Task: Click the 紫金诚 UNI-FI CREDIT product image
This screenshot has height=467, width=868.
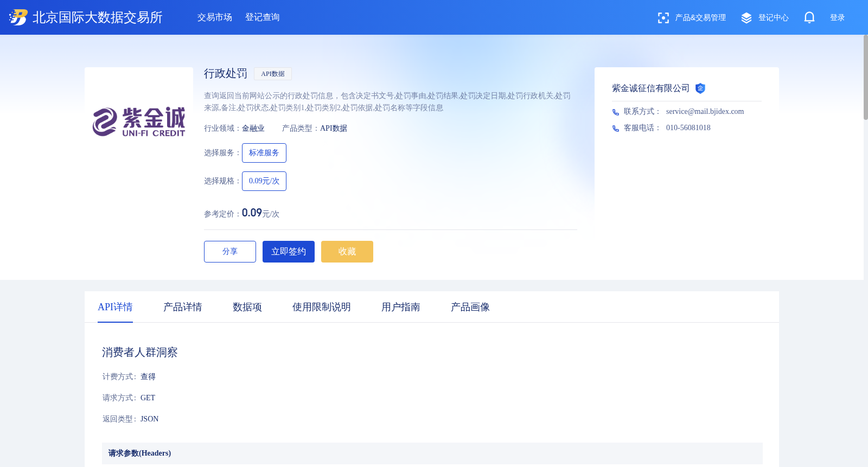Action: (x=139, y=121)
